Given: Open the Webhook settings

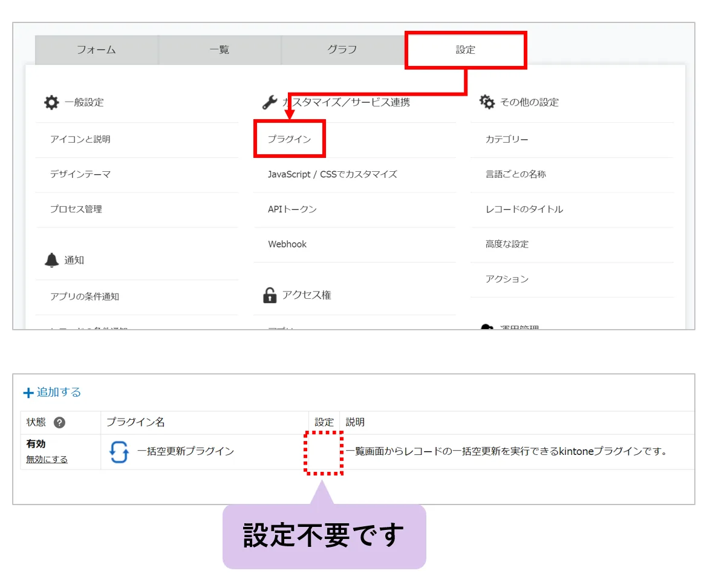Looking at the screenshot, I should (287, 244).
